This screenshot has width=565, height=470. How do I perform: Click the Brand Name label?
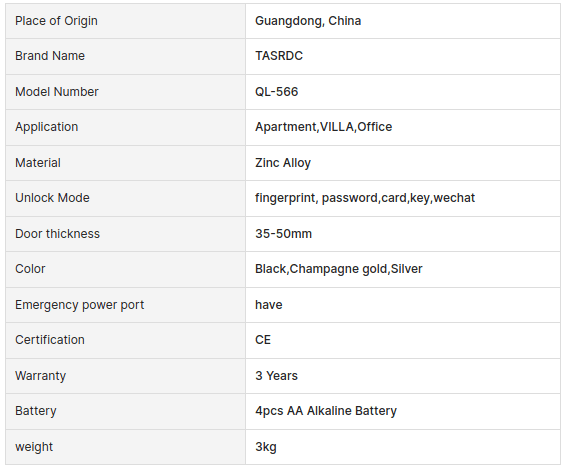coord(50,56)
